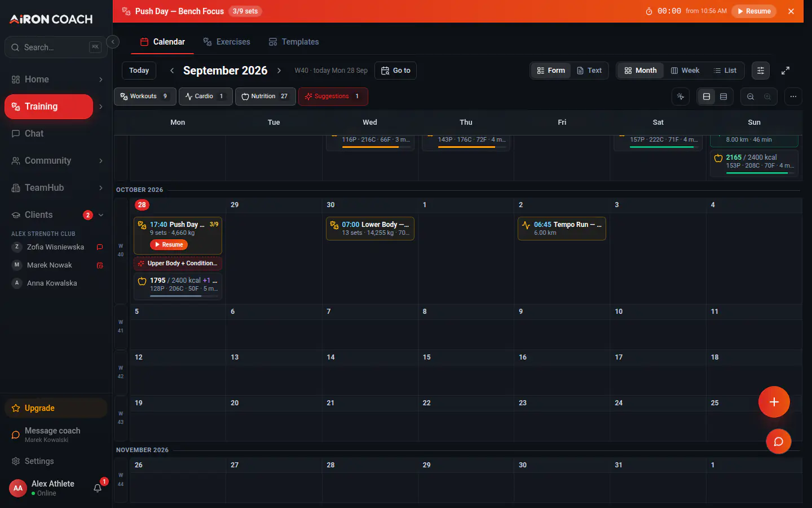Toggle the Workouts filter chip

click(145, 97)
